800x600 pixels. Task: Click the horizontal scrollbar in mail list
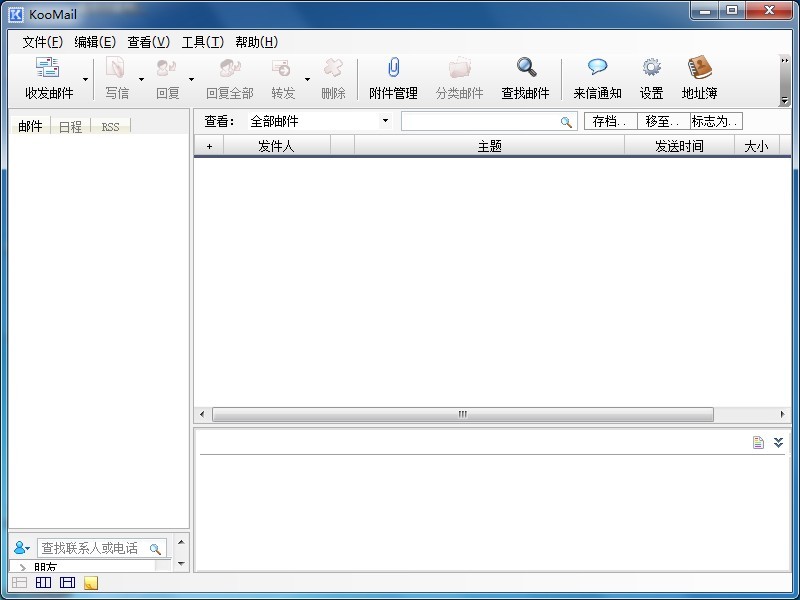(x=462, y=414)
